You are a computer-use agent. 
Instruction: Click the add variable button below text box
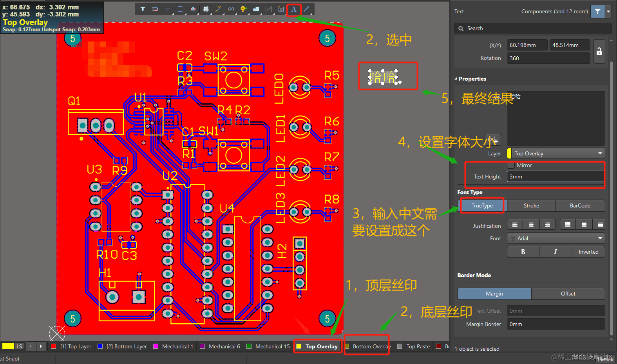[493, 140]
